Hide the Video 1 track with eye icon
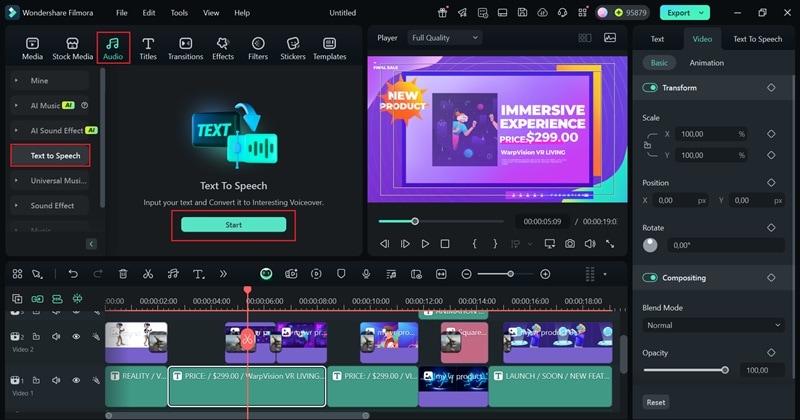 point(76,380)
